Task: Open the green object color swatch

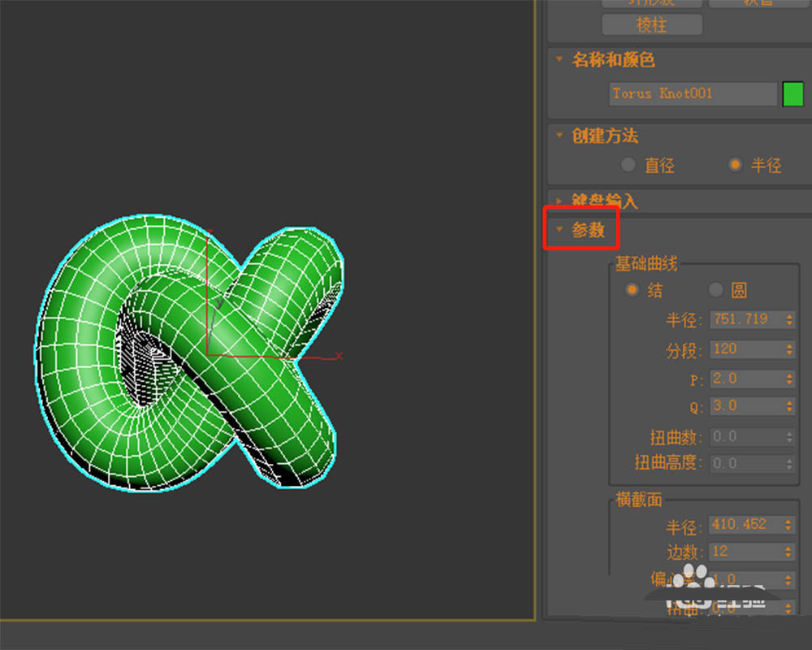Action: [x=793, y=93]
